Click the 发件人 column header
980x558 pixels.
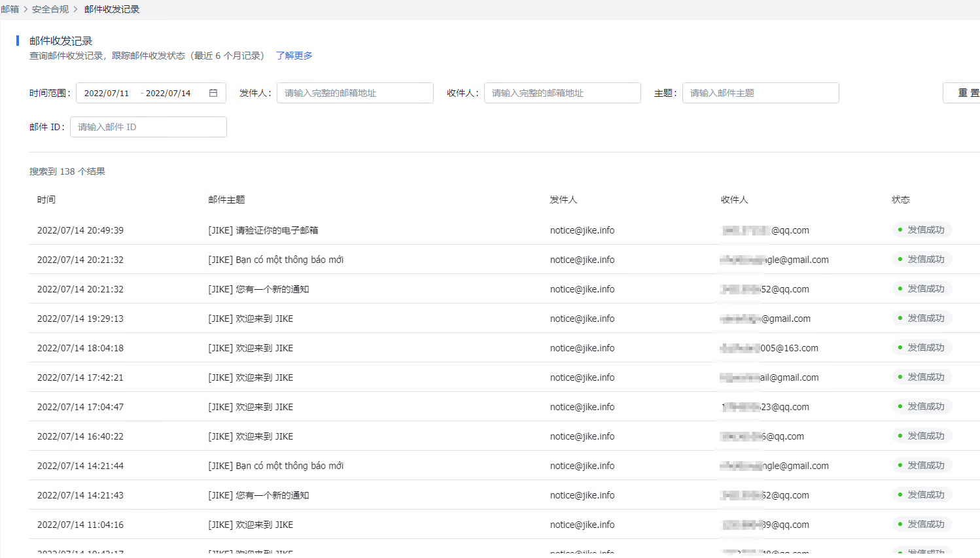click(563, 200)
